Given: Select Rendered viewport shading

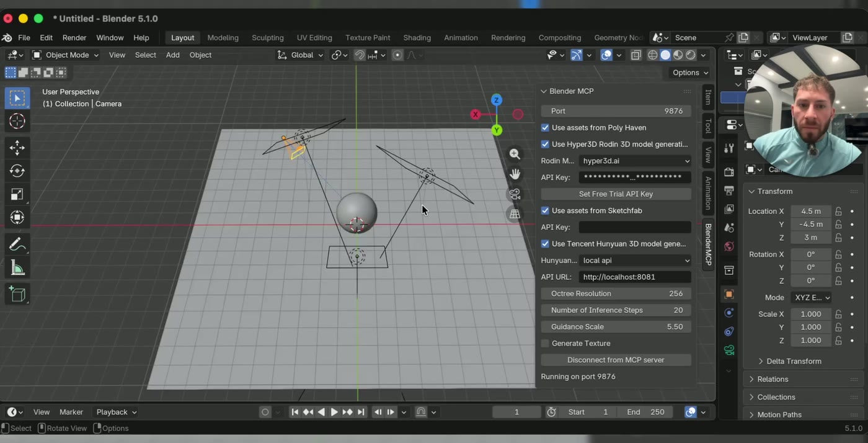Looking at the screenshot, I should tap(691, 55).
